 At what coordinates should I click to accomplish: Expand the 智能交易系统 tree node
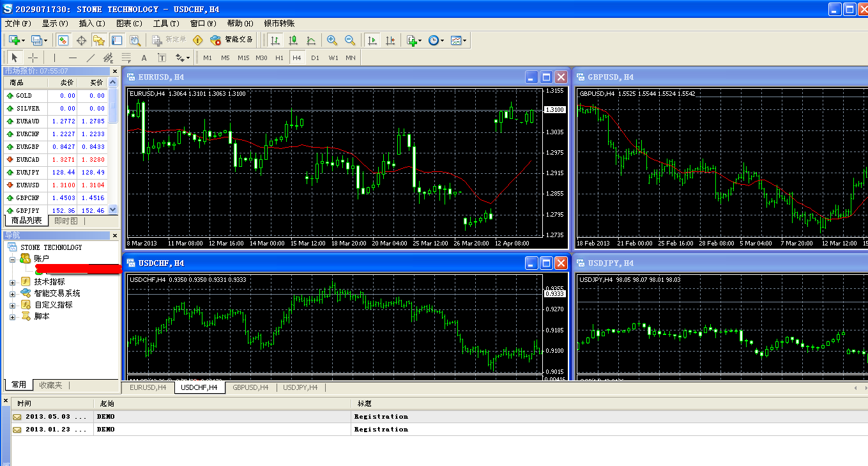pos(12,293)
